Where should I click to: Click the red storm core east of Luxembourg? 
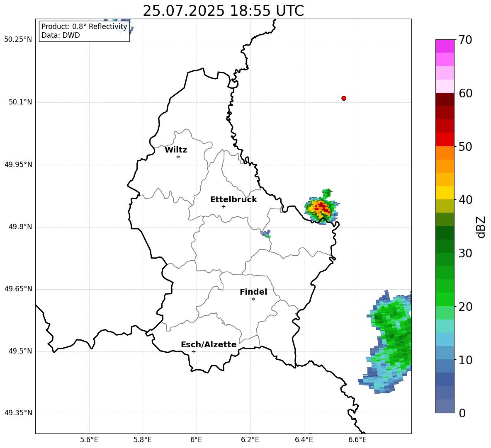(x=322, y=207)
